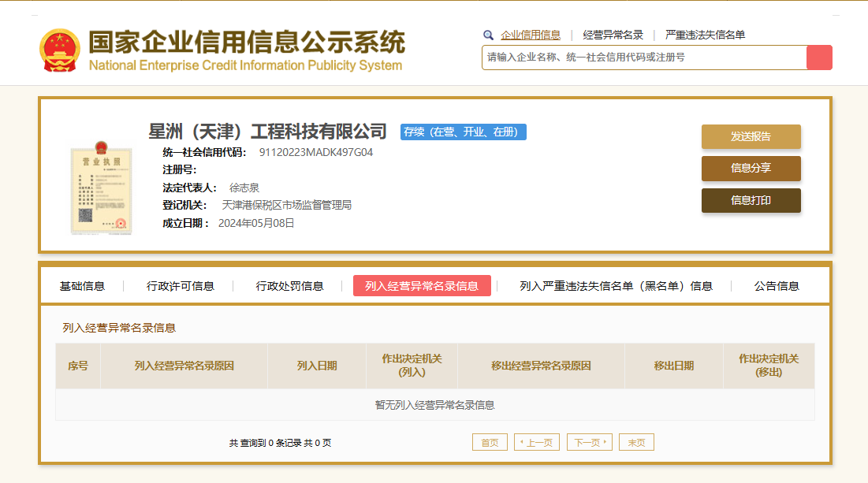Click the 信息分享 button
This screenshot has height=483, width=868.
point(751,168)
